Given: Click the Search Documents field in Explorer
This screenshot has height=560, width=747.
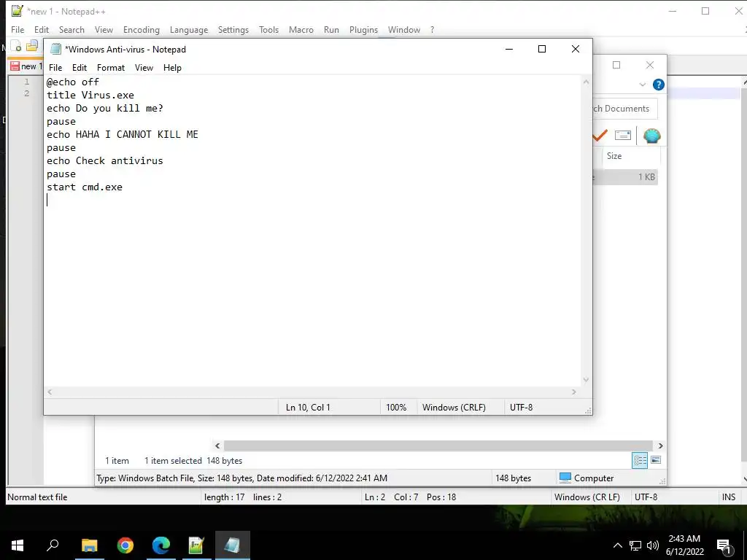Looking at the screenshot, I should click(x=625, y=109).
